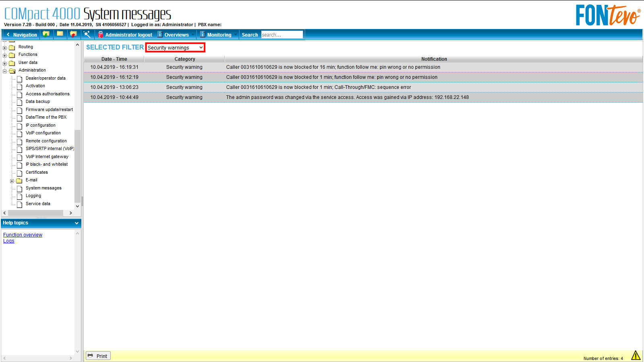Click the Functions folder icon

point(12,55)
